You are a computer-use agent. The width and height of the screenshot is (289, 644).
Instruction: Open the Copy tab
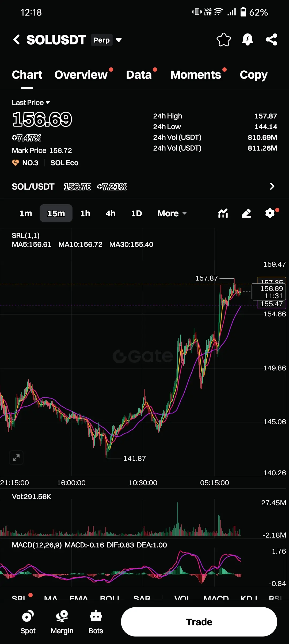click(x=253, y=75)
